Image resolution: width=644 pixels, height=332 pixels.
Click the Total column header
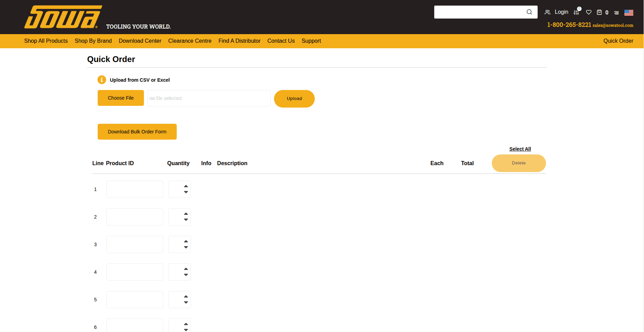(467, 163)
